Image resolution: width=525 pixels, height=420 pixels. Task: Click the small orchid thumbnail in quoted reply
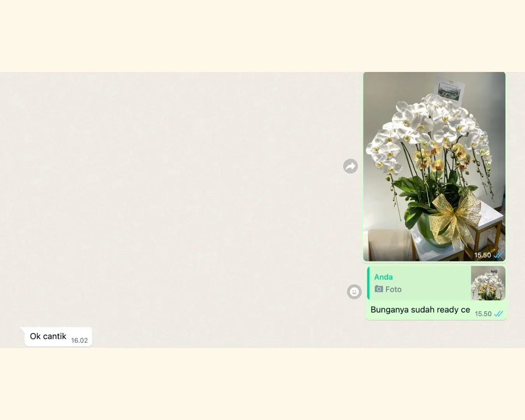[x=488, y=283]
